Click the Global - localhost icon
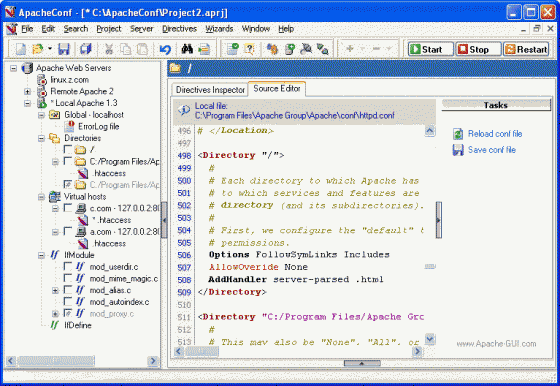The image size is (560, 386). (54, 115)
